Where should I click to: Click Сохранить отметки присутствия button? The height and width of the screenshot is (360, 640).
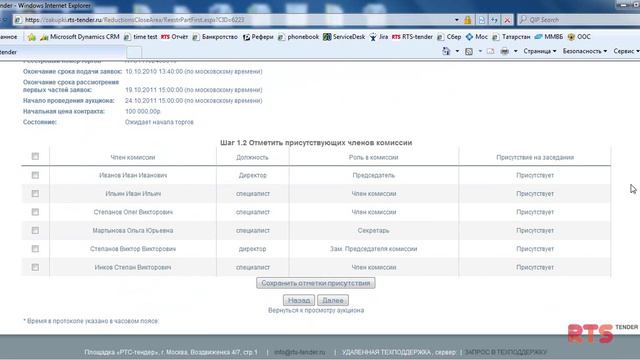point(316,283)
